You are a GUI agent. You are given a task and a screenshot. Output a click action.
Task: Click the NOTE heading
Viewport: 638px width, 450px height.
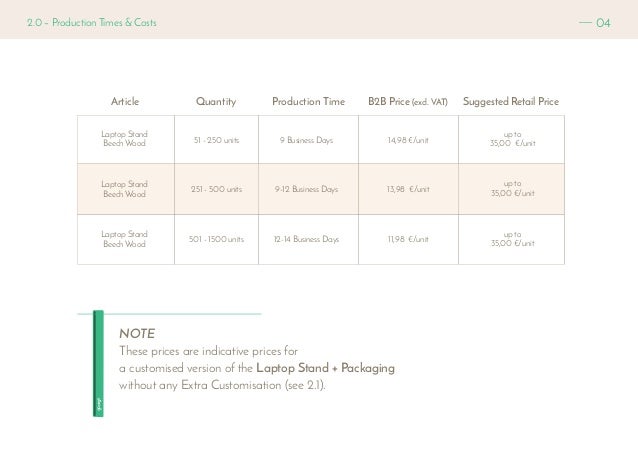(x=137, y=333)
